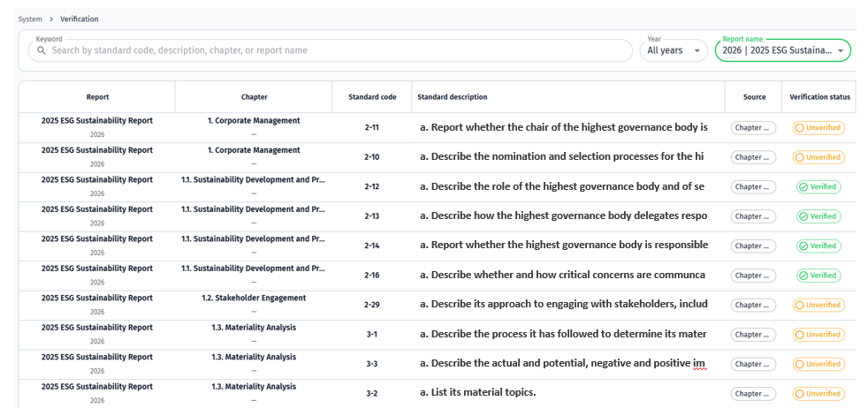Open Source chip for standard 2-16

coord(753,276)
